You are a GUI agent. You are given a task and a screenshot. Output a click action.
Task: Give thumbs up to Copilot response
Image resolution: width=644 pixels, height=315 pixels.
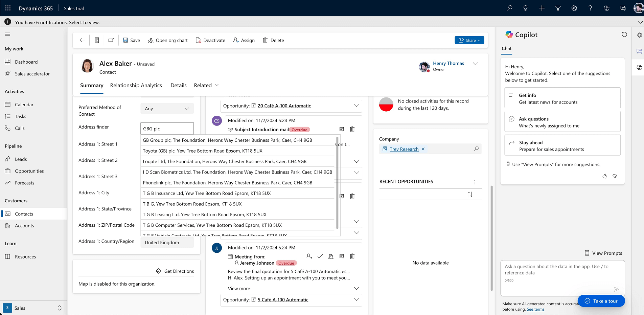[x=605, y=176]
